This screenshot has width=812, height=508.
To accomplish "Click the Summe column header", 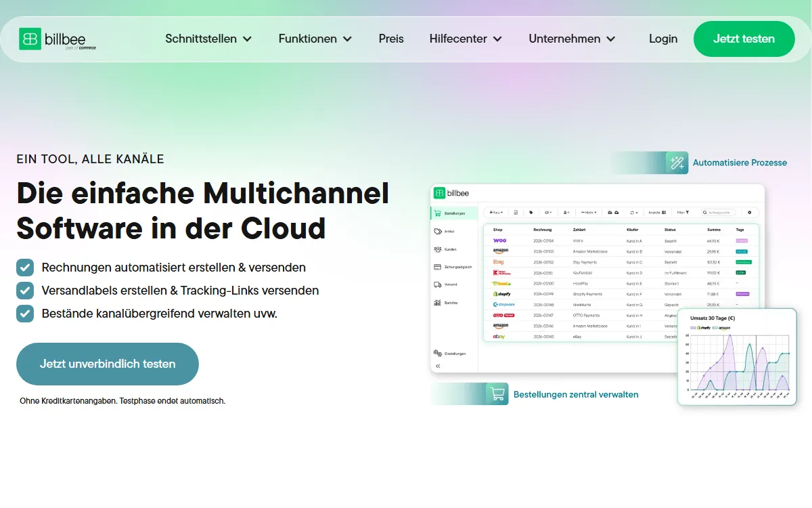I will coord(714,230).
